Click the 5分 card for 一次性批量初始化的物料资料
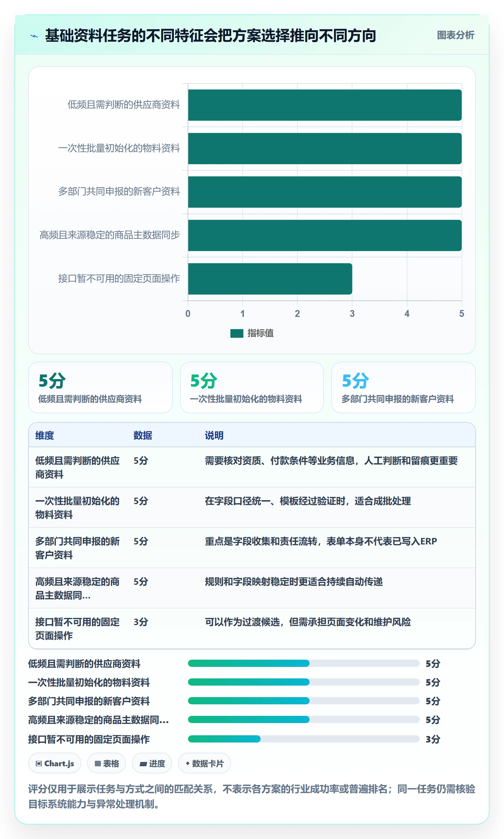The width and height of the screenshot is (504, 839). click(252, 387)
